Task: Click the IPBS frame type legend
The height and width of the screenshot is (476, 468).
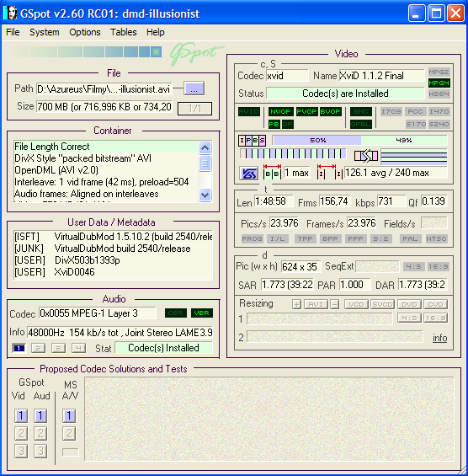Action: (252, 141)
